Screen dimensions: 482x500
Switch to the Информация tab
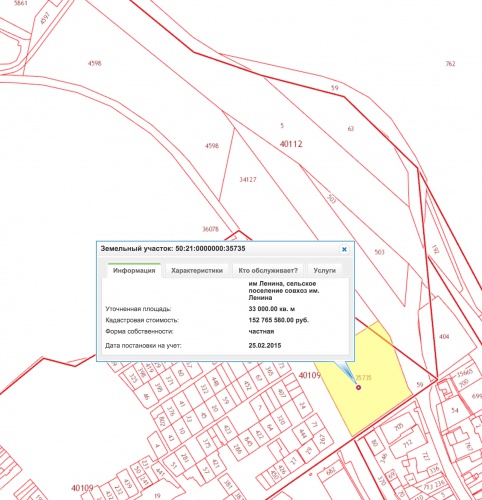click(134, 270)
